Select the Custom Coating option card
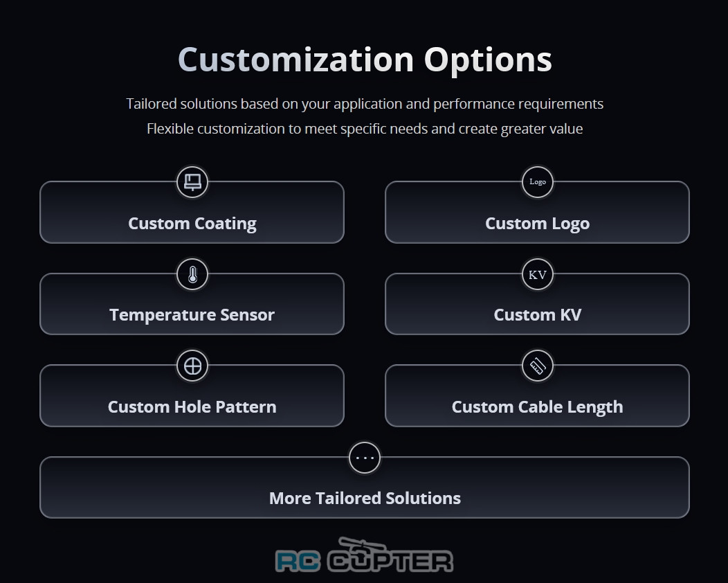This screenshot has height=583, width=728. (x=192, y=224)
